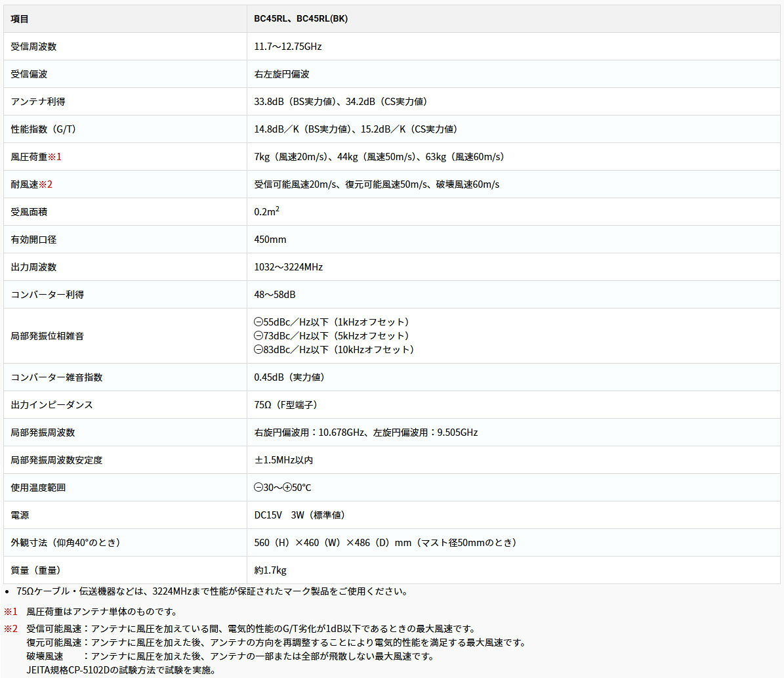
Task: Select the value "±1.5MHz以内"
Action: pos(283,460)
